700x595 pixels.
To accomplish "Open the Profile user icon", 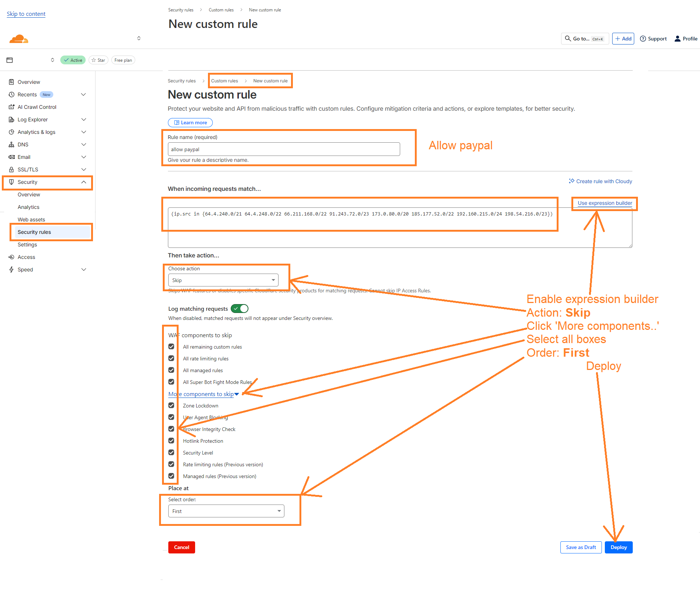I will tap(677, 39).
